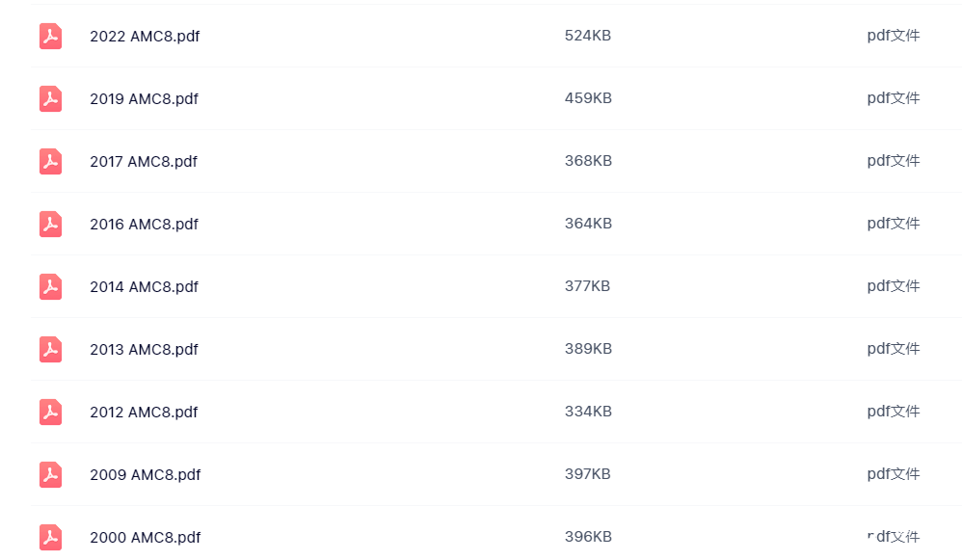Click the PDF icon of 2013 AMC8.pdf

coord(50,349)
